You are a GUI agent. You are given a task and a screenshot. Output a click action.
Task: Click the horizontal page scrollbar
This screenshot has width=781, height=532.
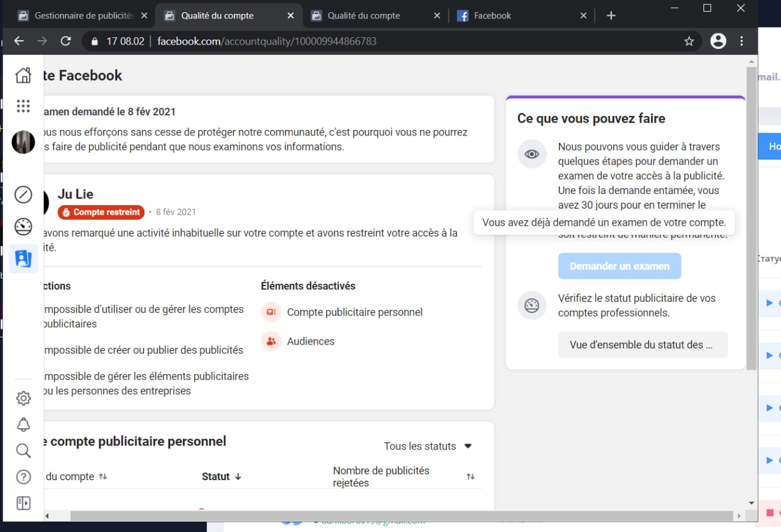pos(401,516)
